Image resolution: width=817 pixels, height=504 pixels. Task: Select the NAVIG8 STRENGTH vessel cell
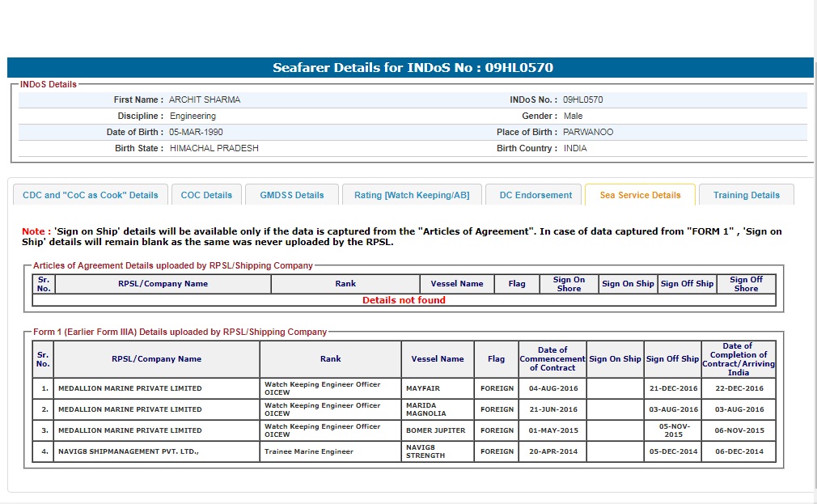(x=437, y=451)
